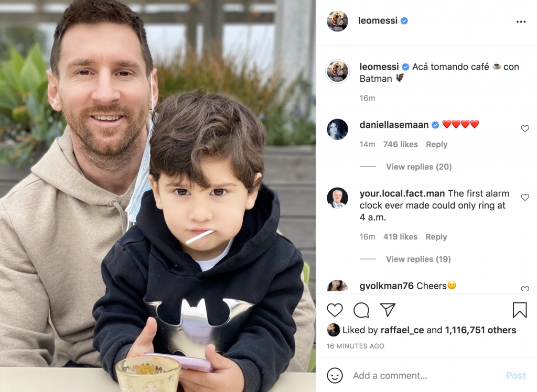Like your.local.fact.man's comment
The height and width of the screenshot is (392, 537).
coord(525,197)
